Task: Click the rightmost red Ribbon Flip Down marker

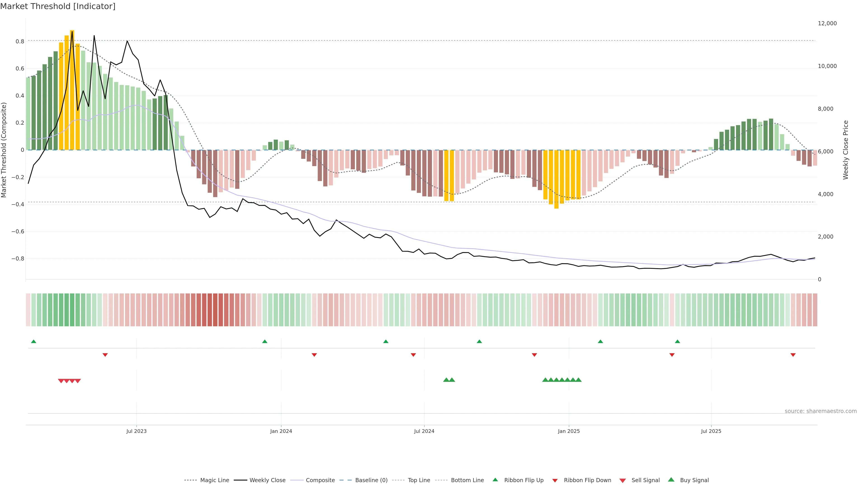Action: [x=793, y=355]
